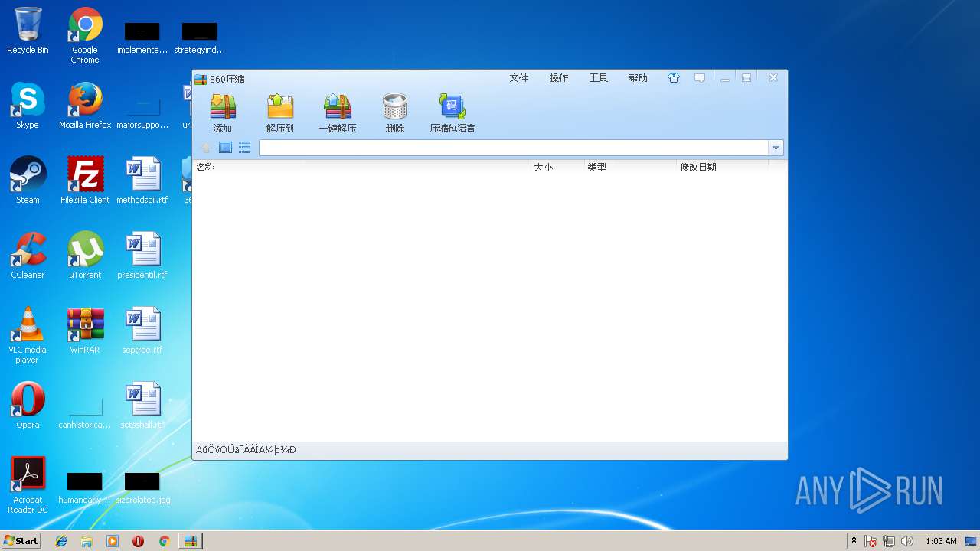Click the address path input field

[x=514, y=148]
